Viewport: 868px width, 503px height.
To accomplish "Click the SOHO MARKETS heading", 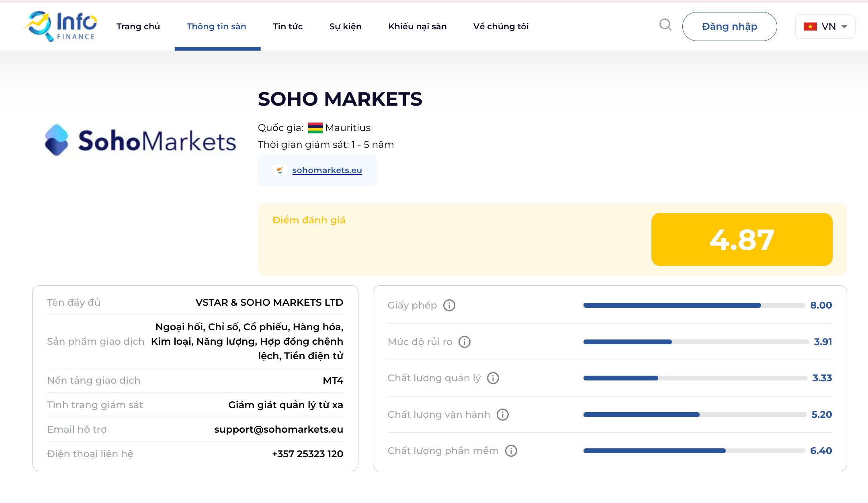I will coord(340,99).
